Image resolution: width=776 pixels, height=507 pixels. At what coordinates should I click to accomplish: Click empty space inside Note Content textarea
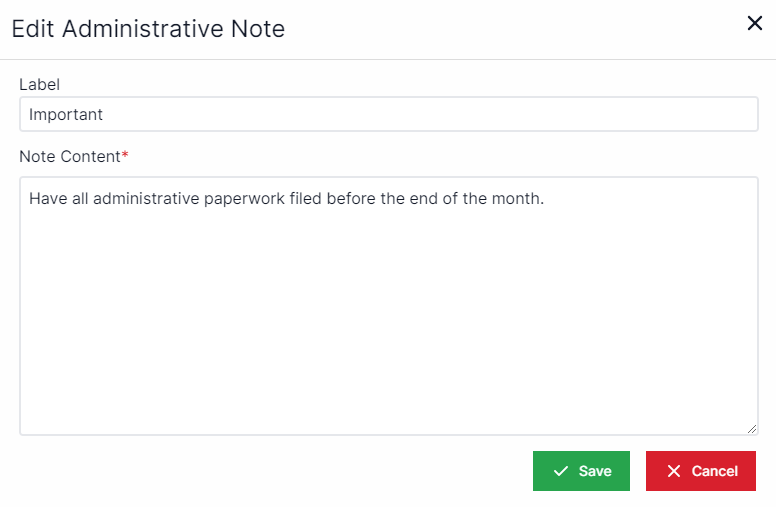pyautogui.click(x=388, y=320)
